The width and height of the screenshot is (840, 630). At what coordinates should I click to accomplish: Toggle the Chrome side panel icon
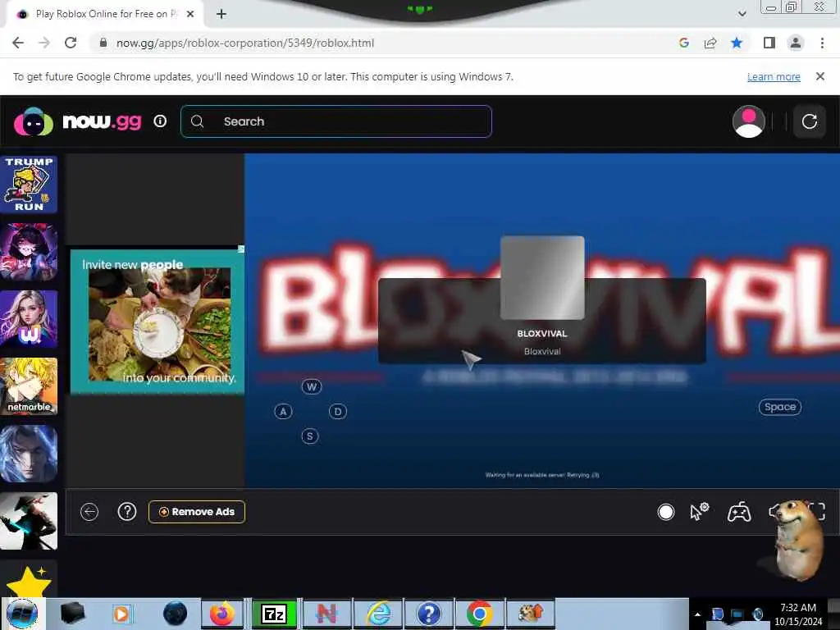(769, 43)
